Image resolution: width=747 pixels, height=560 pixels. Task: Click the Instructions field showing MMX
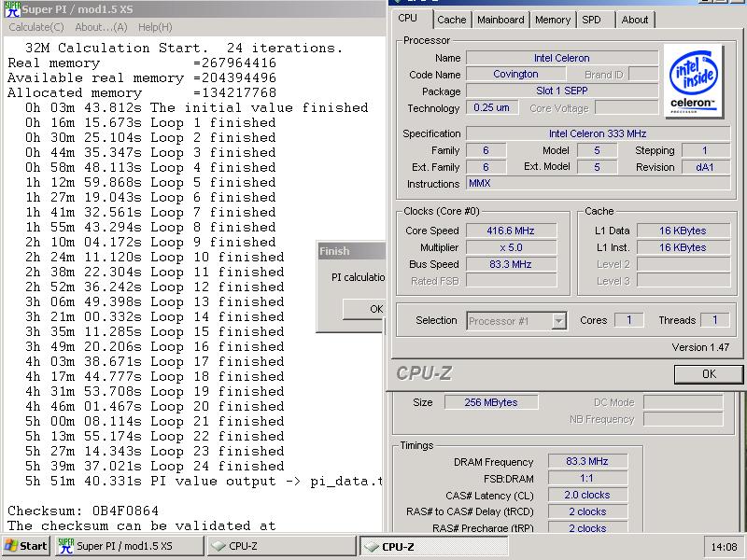pyautogui.click(x=598, y=183)
